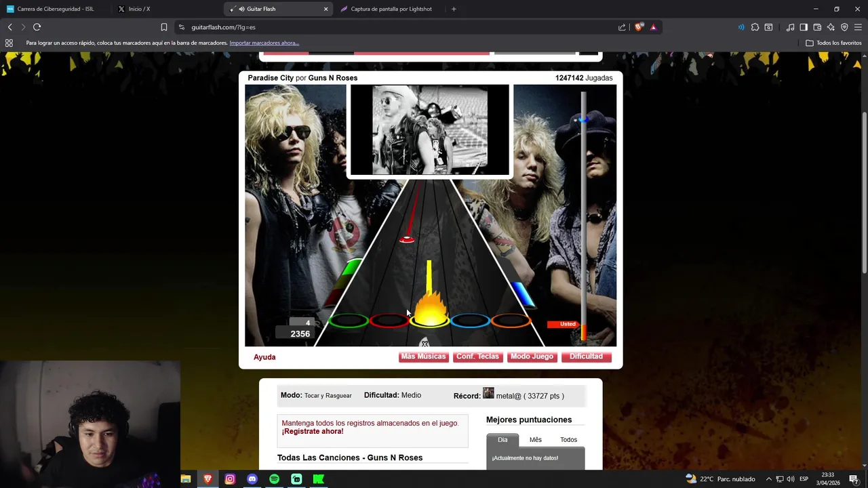Open the browser hamburger main menu

coord(858,27)
